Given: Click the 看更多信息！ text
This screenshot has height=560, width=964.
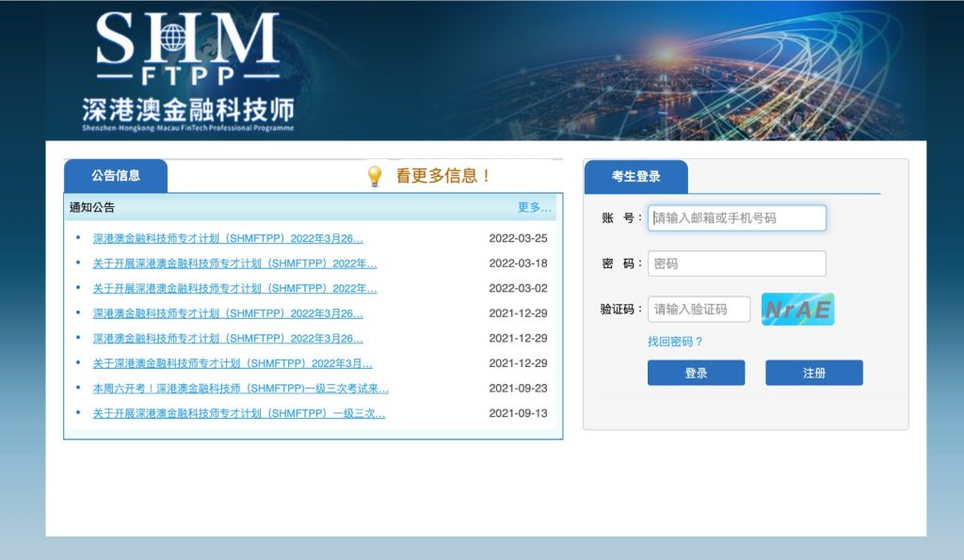Looking at the screenshot, I should click(x=442, y=176).
